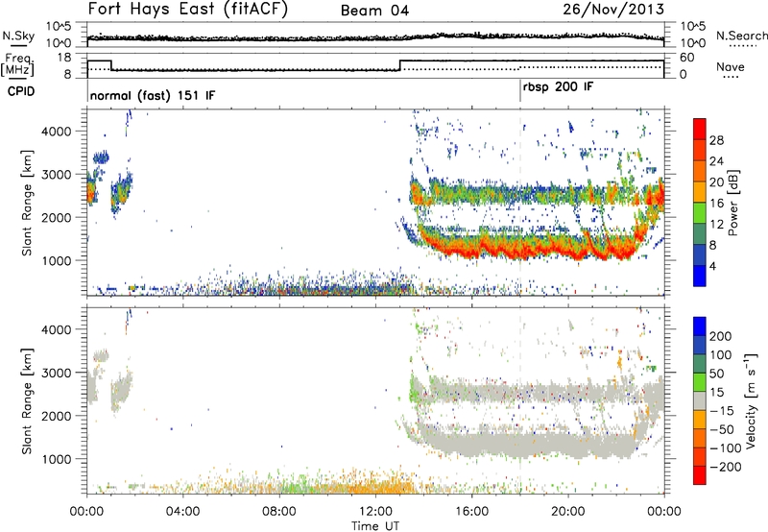The width and height of the screenshot is (768, 532).
Task: Click the Power colorbar segment between 4 and 8
Action: tap(700, 254)
